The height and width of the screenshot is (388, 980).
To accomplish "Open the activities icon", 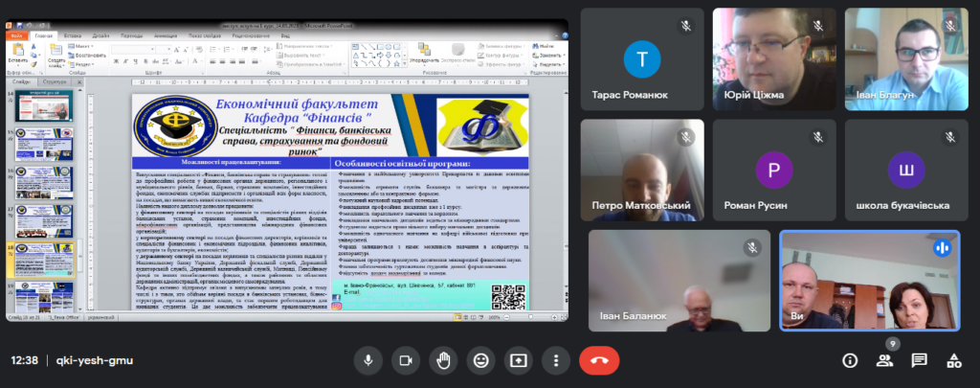I will [x=953, y=360].
